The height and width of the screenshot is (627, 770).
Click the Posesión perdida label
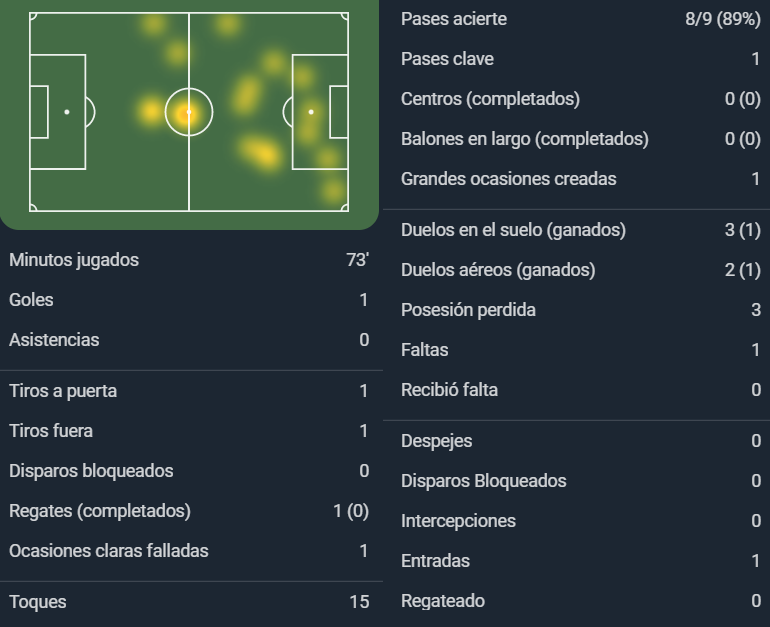coord(468,310)
